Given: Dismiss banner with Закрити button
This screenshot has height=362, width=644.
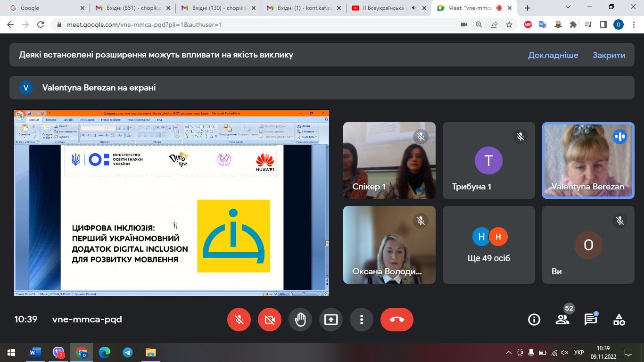Looking at the screenshot, I should point(609,55).
